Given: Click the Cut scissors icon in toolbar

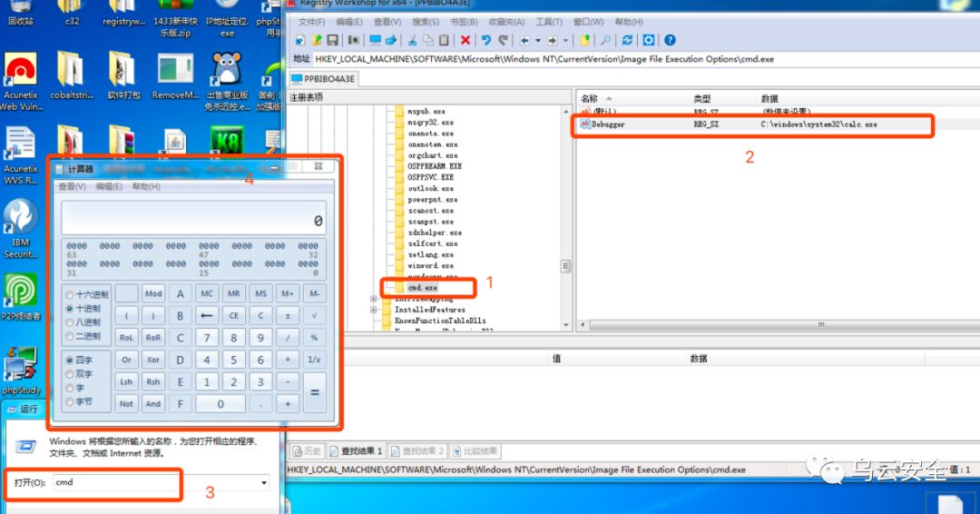Looking at the screenshot, I should (x=412, y=40).
